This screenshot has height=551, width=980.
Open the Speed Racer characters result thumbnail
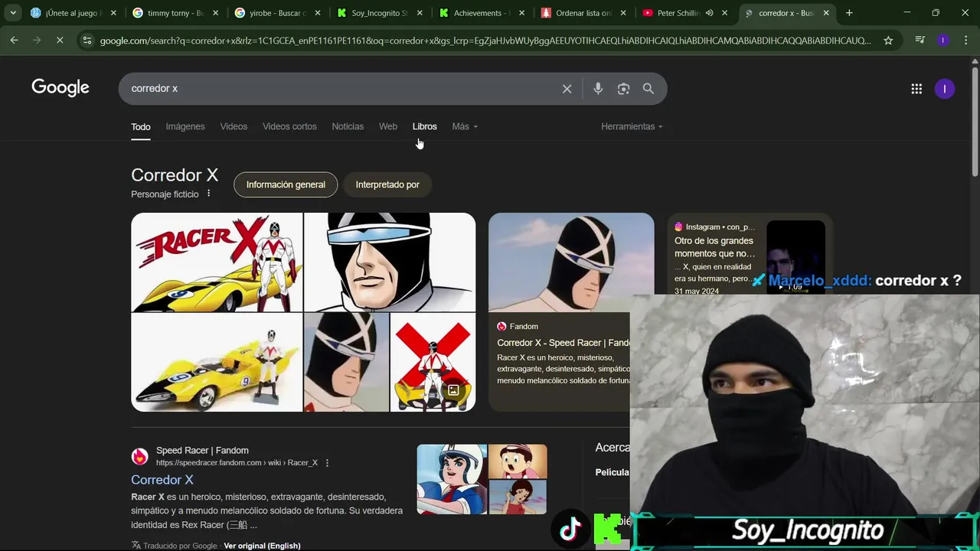[x=482, y=479]
